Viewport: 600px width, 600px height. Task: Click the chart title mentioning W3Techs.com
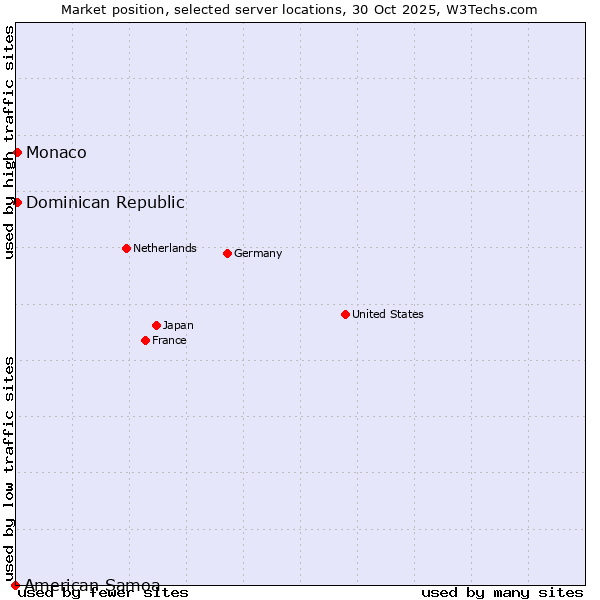[299, 9]
